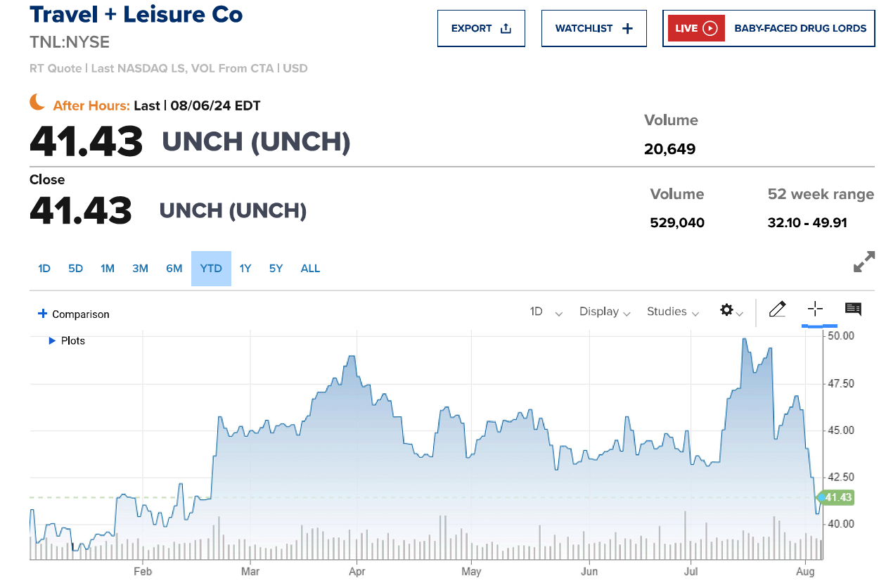Expand chart to full screen
This screenshot has height=588, width=886.
point(864,262)
